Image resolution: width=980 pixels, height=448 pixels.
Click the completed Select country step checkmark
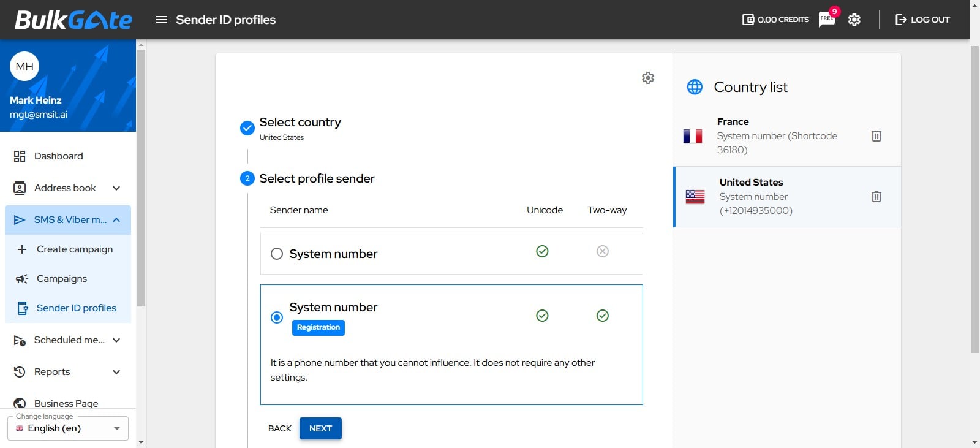coord(247,128)
